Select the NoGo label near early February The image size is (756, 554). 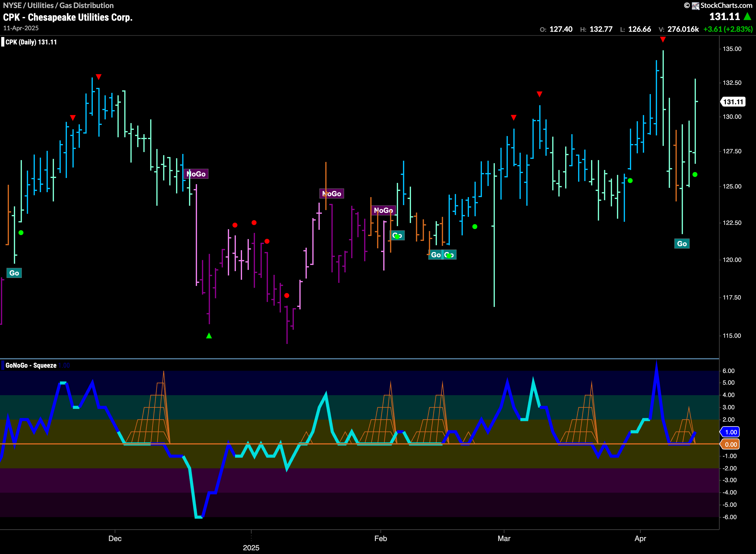point(383,210)
